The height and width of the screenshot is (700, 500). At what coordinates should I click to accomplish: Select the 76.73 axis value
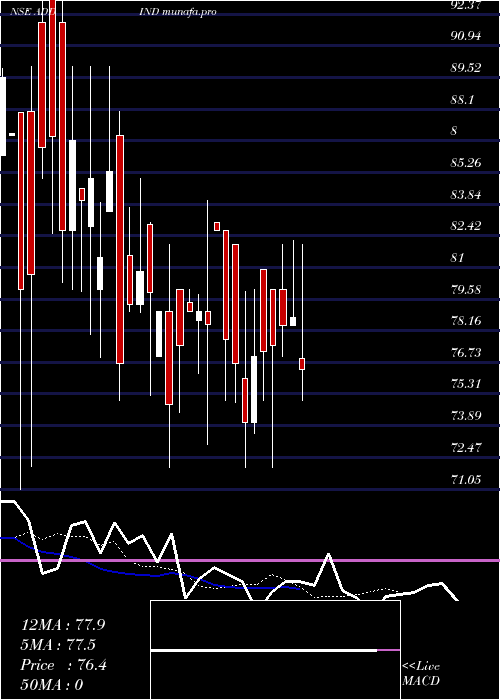[x=466, y=353]
